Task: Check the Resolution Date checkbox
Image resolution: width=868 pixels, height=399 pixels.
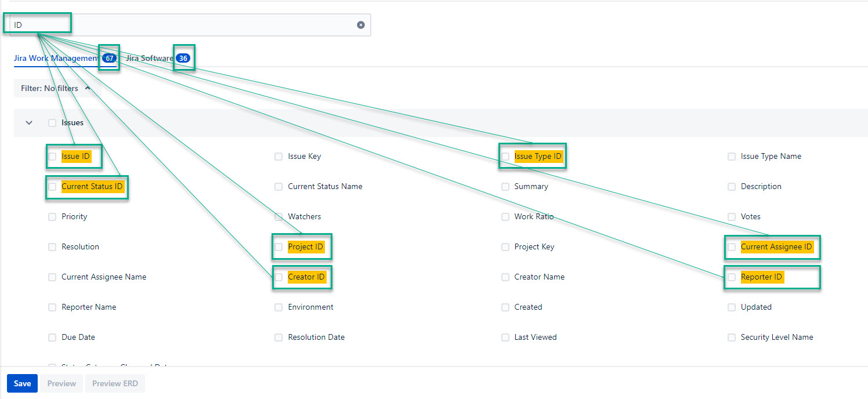Action: coord(279,338)
